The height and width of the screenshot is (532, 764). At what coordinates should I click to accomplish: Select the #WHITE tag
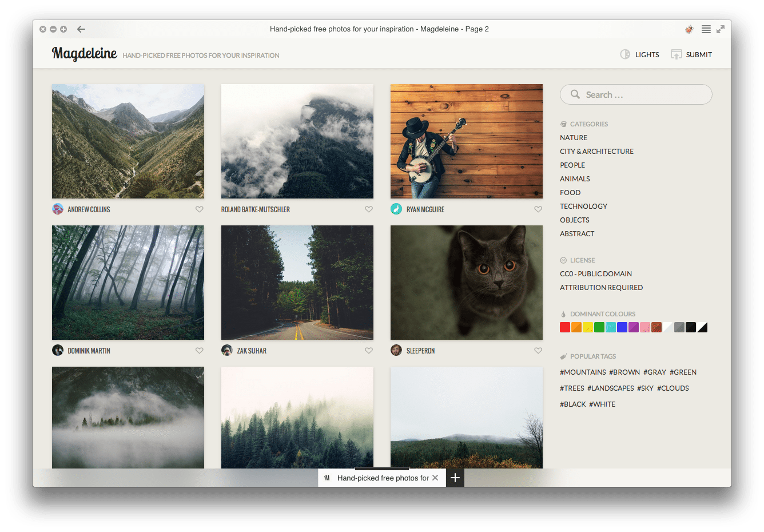pos(602,404)
